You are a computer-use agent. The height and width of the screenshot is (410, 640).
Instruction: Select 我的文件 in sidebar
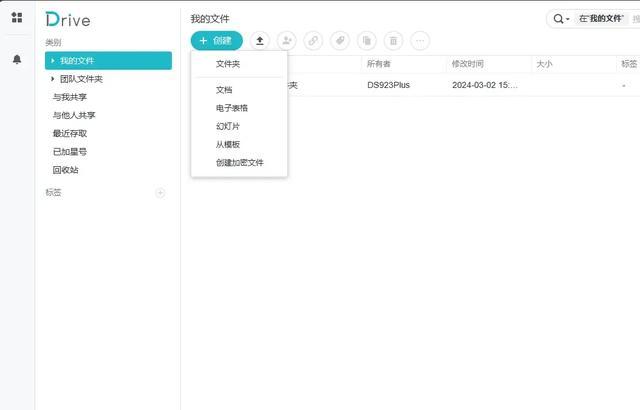pyautogui.click(x=108, y=60)
